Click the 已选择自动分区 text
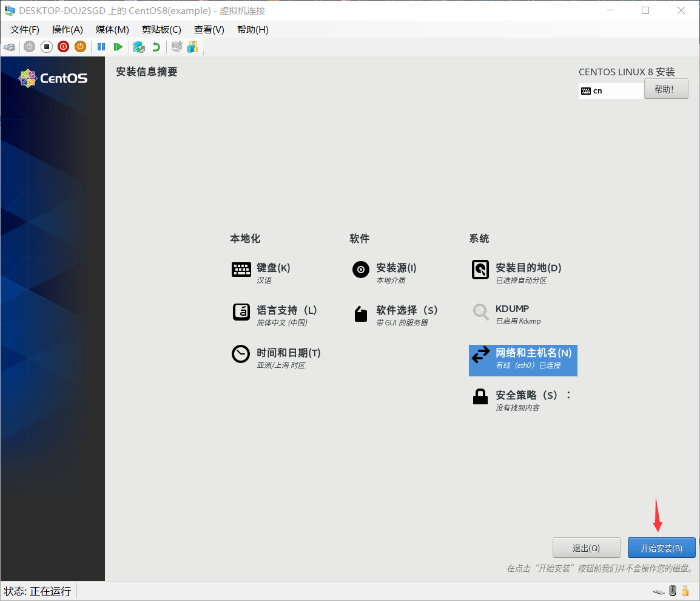 [521, 280]
